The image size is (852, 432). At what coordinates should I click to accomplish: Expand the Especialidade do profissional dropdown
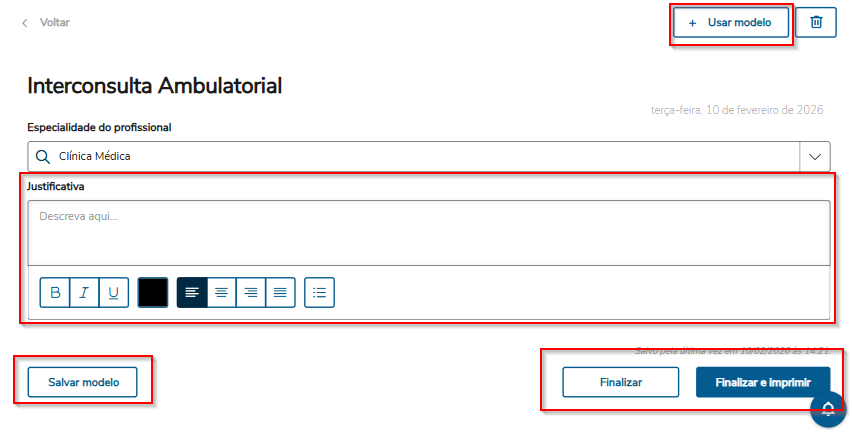click(815, 157)
